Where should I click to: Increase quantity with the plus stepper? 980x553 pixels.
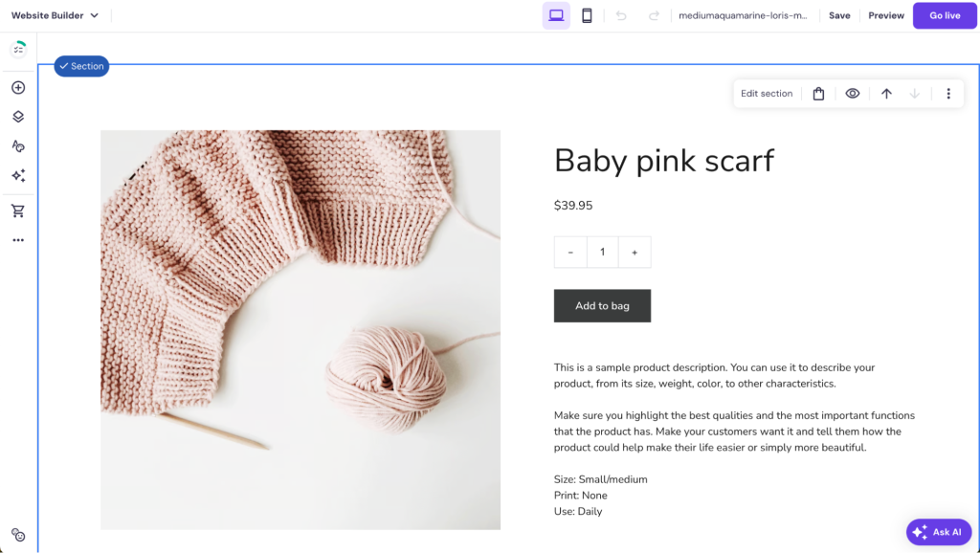click(635, 252)
